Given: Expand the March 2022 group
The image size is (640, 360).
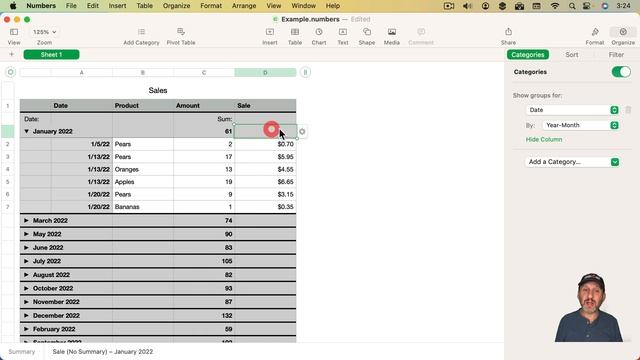Looking at the screenshot, I should pyautogui.click(x=27, y=220).
